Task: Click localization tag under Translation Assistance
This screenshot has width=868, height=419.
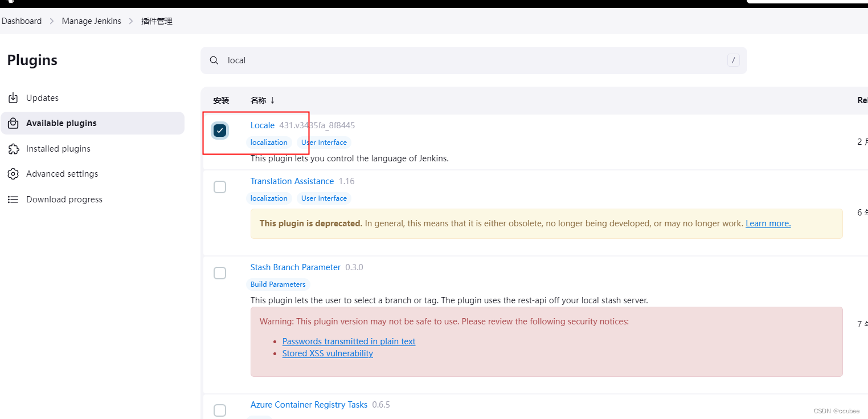Action: tap(269, 198)
